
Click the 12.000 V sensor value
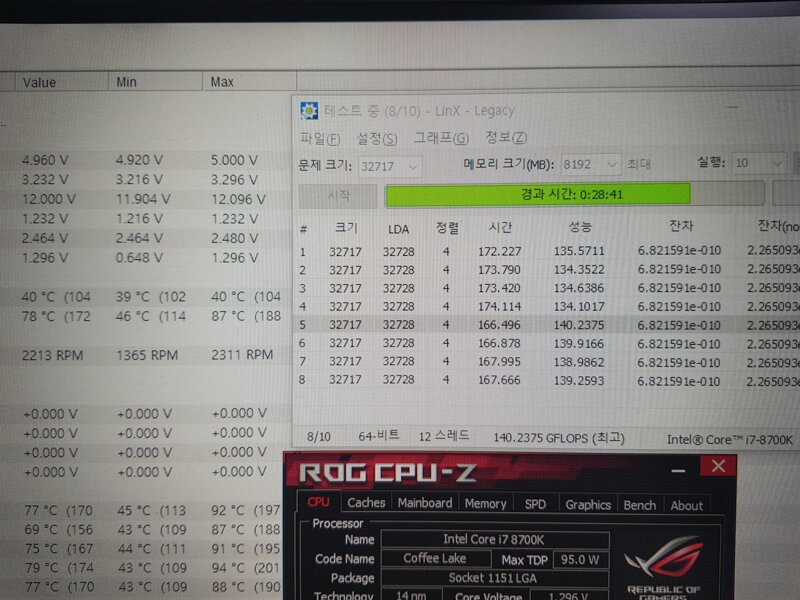(x=49, y=199)
